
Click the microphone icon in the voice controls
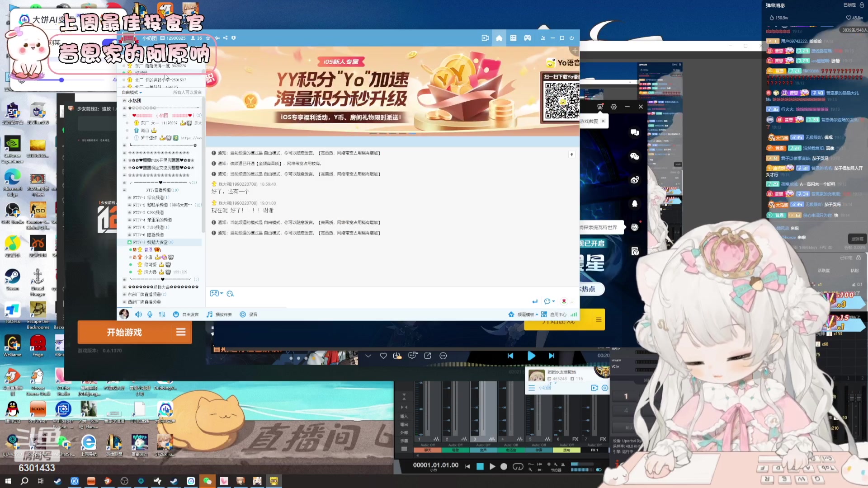pyautogui.click(x=150, y=314)
